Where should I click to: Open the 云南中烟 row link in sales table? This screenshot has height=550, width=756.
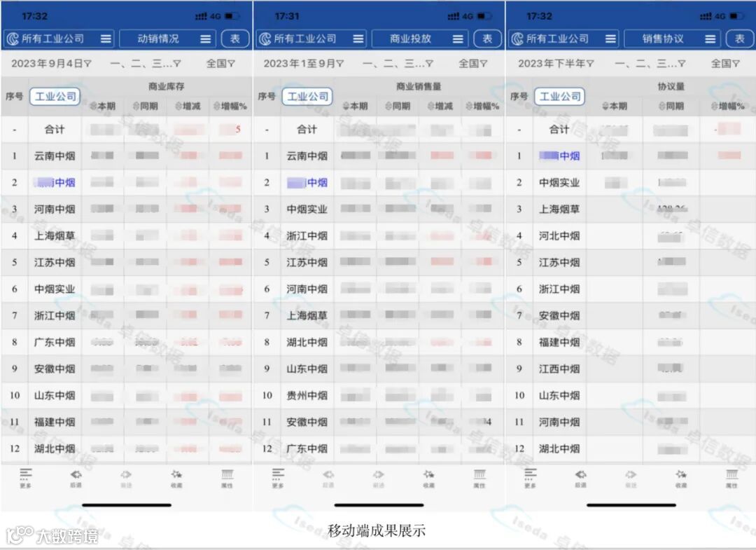coord(307,156)
